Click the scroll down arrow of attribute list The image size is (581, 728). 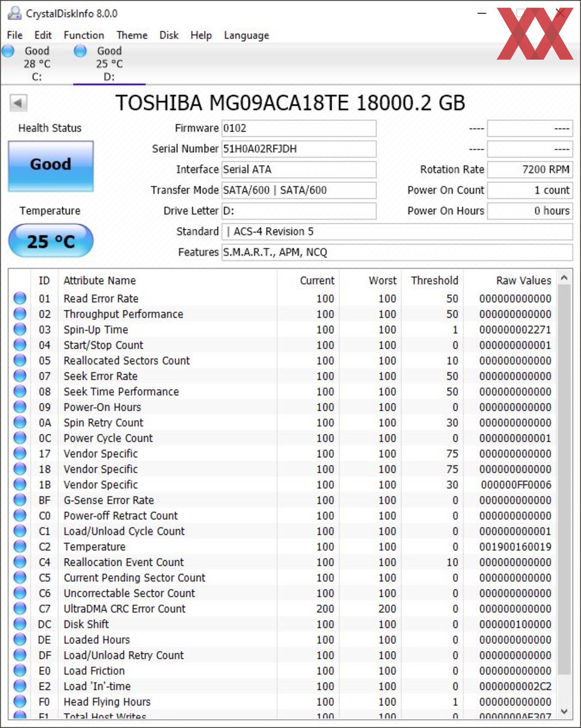click(x=564, y=711)
